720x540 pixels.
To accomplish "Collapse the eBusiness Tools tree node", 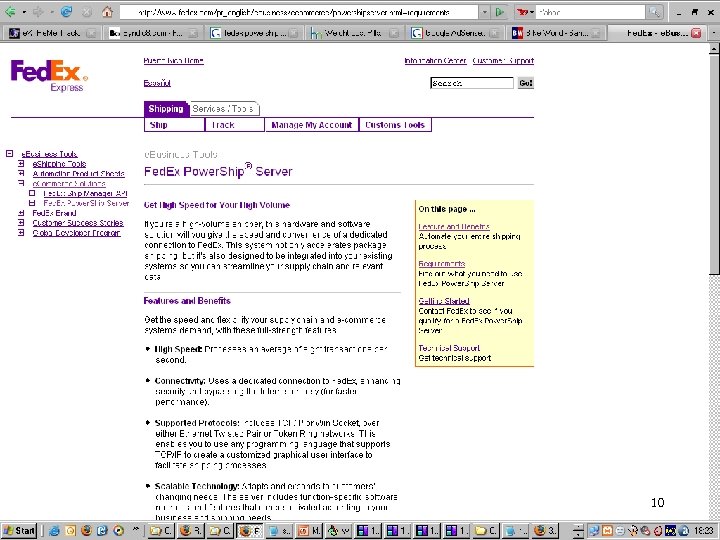I will click(9, 154).
